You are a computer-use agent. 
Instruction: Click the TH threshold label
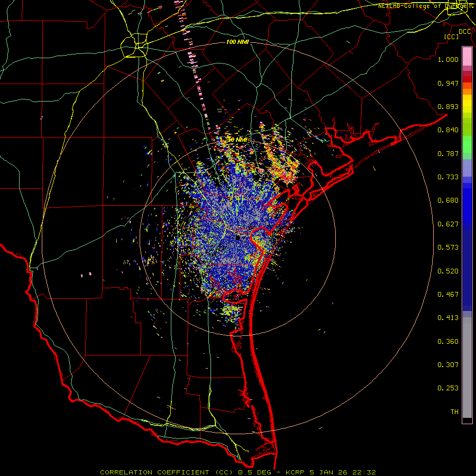pos(454,412)
